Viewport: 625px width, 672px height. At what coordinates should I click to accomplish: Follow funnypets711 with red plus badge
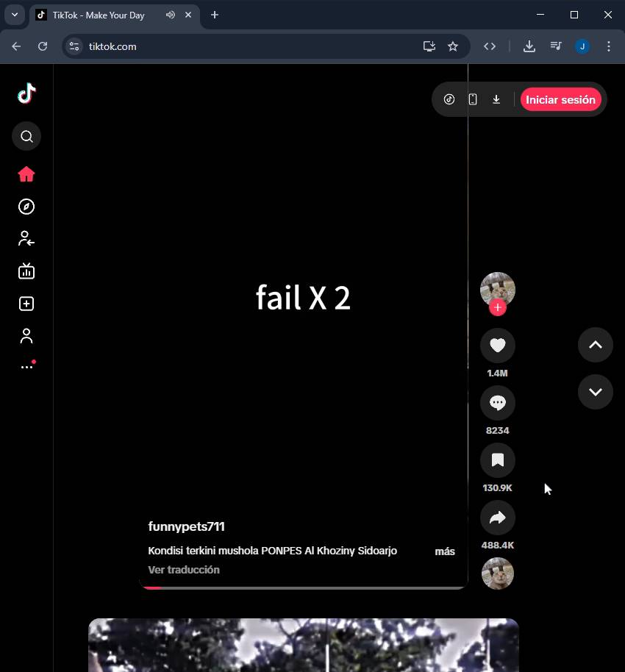point(497,308)
